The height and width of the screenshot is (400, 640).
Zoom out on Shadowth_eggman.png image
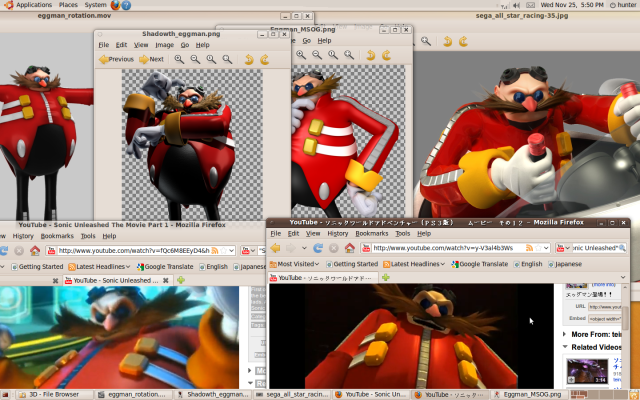click(195, 60)
